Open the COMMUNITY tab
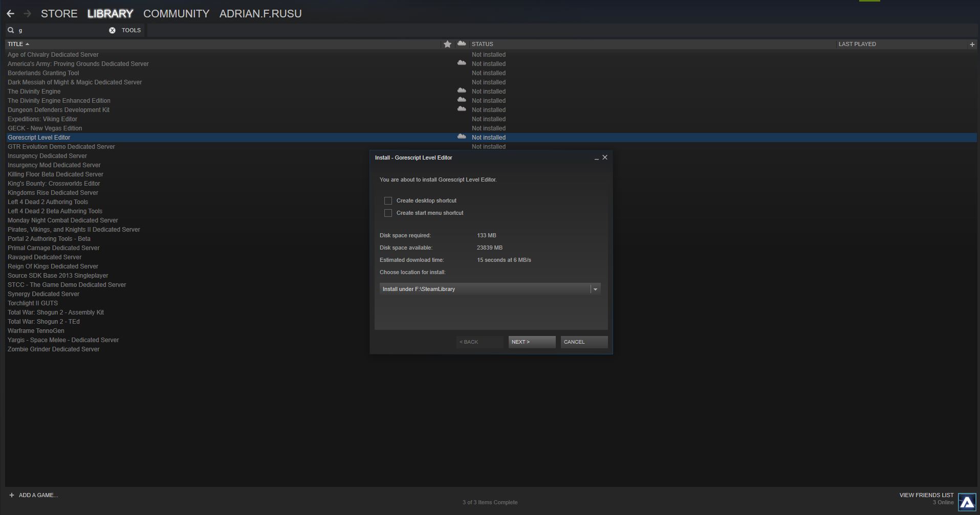The height and width of the screenshot is (515, 980). pos(177,14)
